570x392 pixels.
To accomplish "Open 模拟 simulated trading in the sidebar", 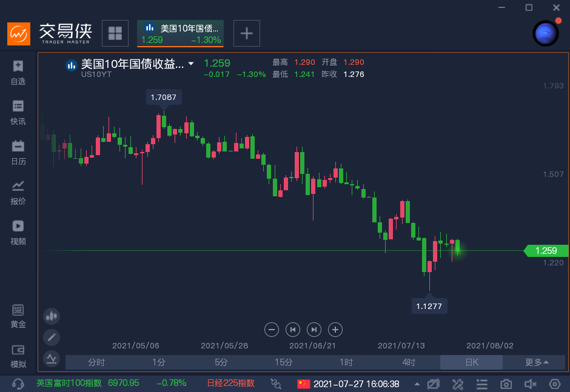I will coord(18,356).
